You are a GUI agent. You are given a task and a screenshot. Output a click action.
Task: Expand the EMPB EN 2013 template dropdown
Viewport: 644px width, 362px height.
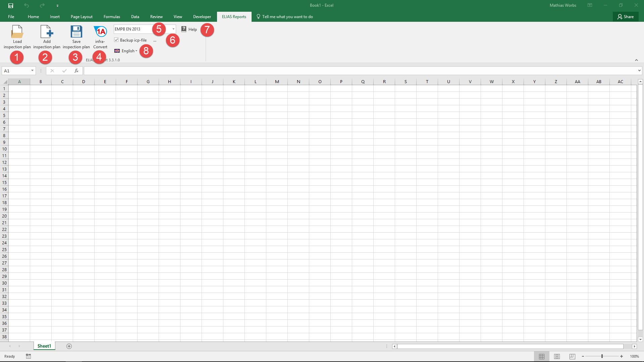pos(173,29)
